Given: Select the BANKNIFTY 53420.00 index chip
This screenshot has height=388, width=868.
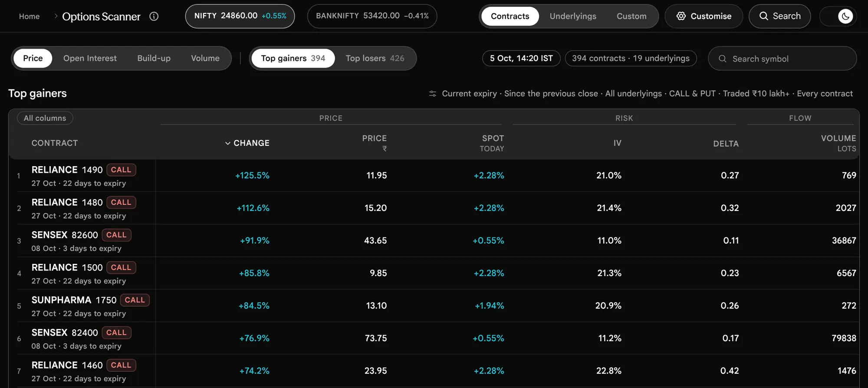Looking at the screenshot, I should 372,16.
